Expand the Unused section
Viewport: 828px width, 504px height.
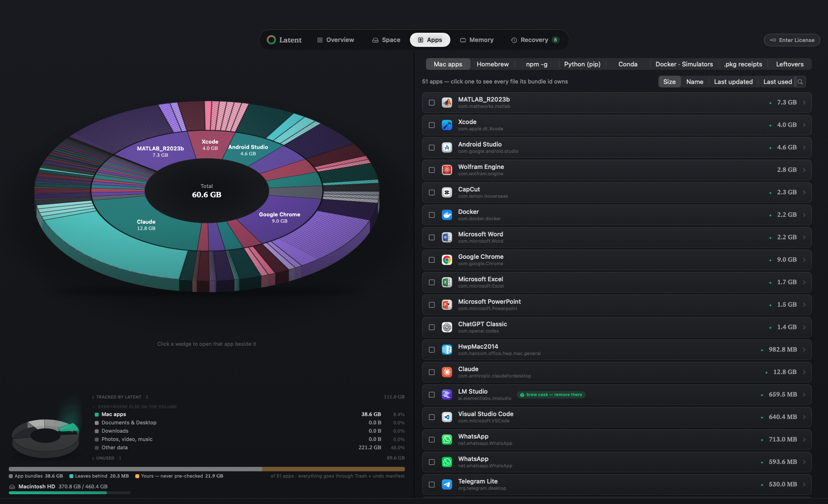(93, 459)
